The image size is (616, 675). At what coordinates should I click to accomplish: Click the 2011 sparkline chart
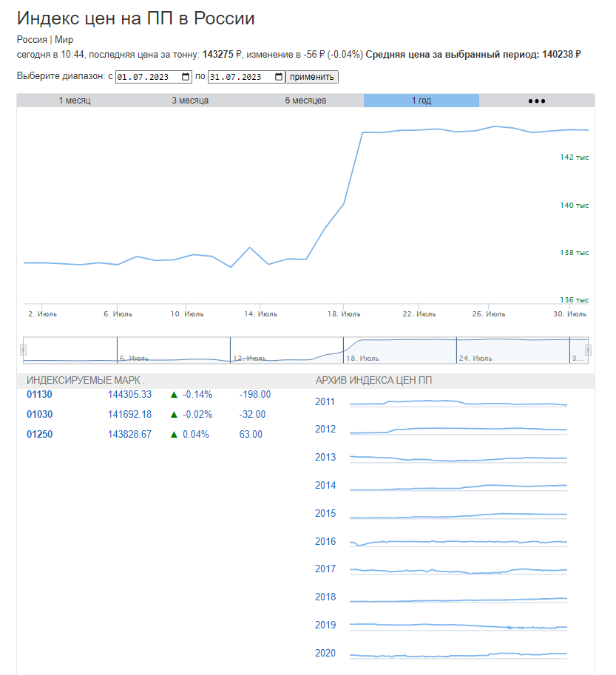click(458, 403)
